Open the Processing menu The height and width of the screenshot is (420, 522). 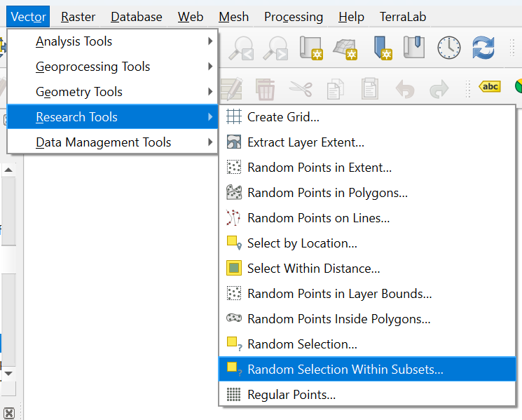tap(294, 17)
